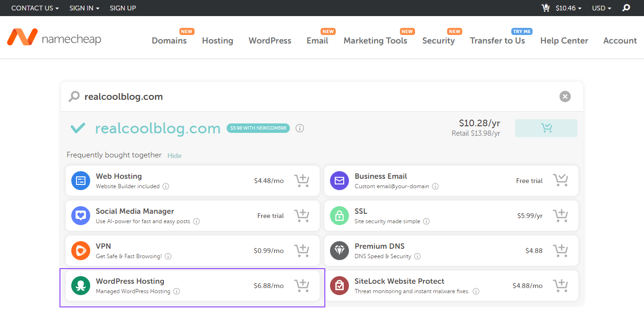The width and height of the screenshot is (644, 314).
Task: Open the Hosting menu
Action: pyautogui.click(x=218, y=41)
